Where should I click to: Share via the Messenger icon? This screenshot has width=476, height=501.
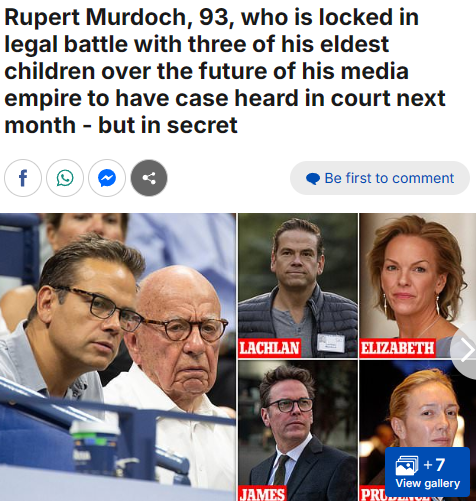click(107, 178)
